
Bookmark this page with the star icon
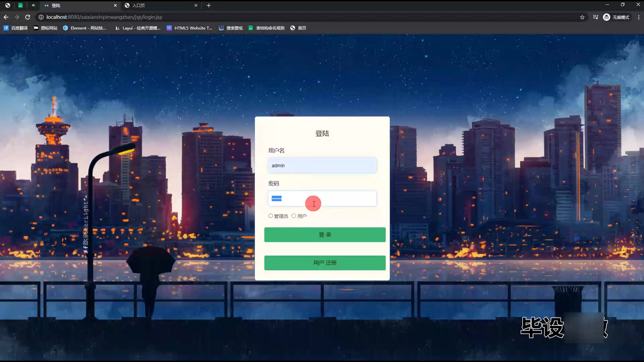click(x=582, y=17)
